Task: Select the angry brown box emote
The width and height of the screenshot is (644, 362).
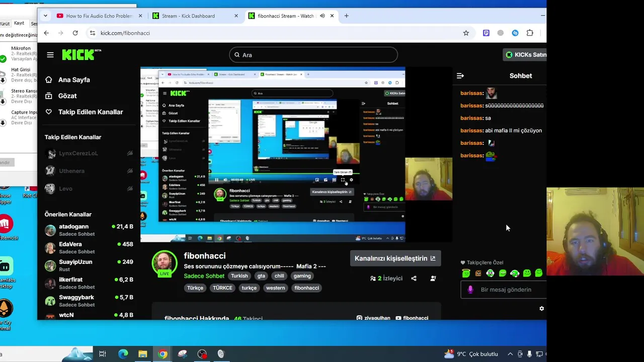Action: (x=478, y=273)
